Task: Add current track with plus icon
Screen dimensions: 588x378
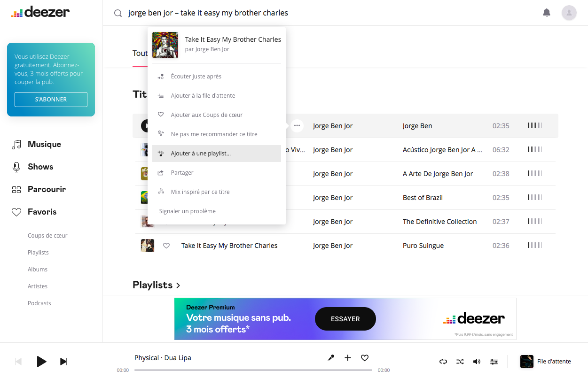Action: click(x=348, y=358)
